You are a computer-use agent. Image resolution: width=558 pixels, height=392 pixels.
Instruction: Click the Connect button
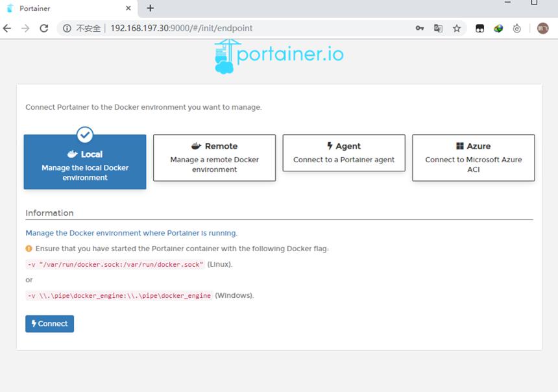click(49, 324)
